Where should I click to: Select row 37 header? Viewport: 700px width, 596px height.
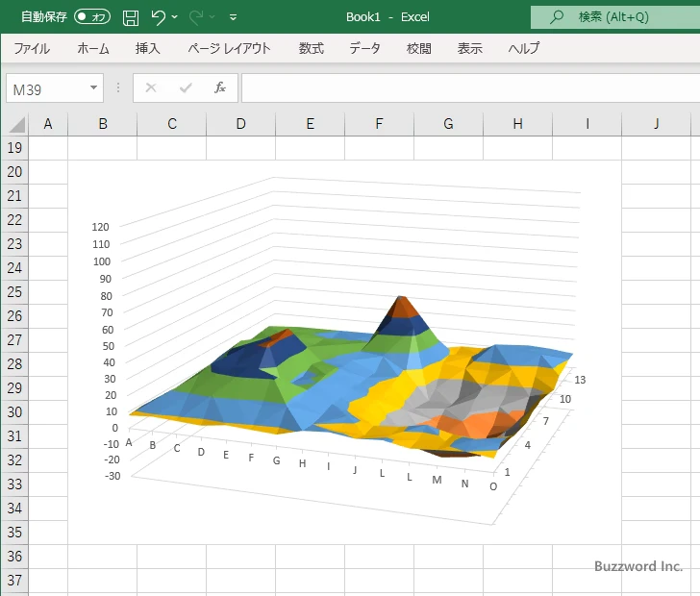[14, 581]
